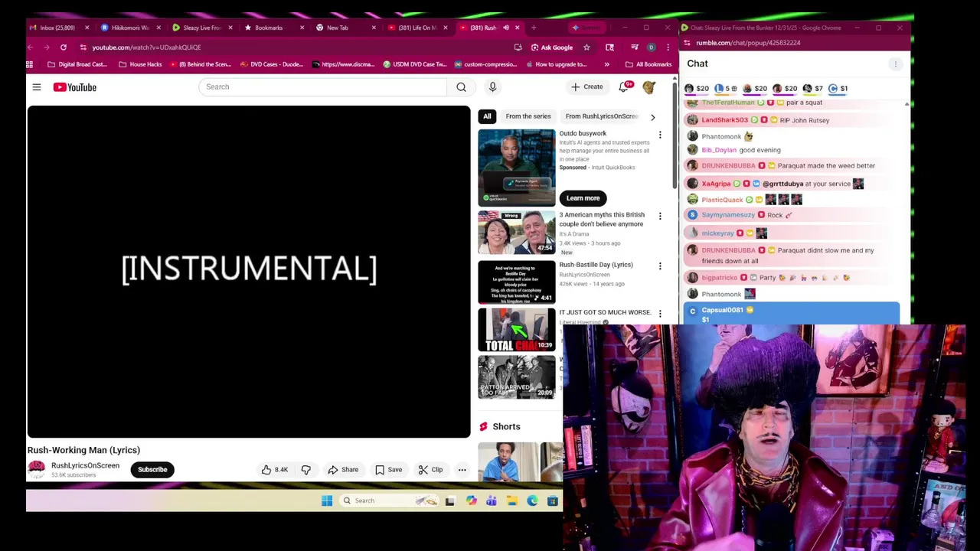Open the PATTON thumbnail video

[517, 377]
